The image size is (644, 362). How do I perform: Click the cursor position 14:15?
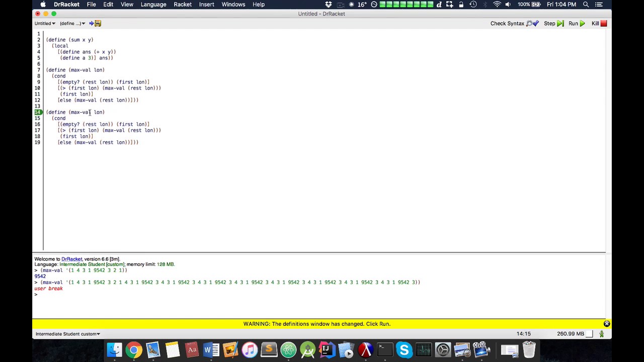[x=523, y=334]
